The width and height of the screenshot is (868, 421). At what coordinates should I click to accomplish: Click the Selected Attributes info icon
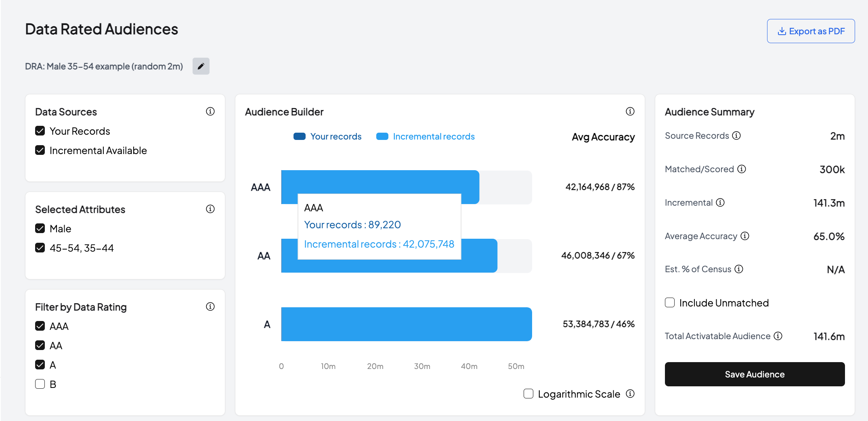(210, 209)
